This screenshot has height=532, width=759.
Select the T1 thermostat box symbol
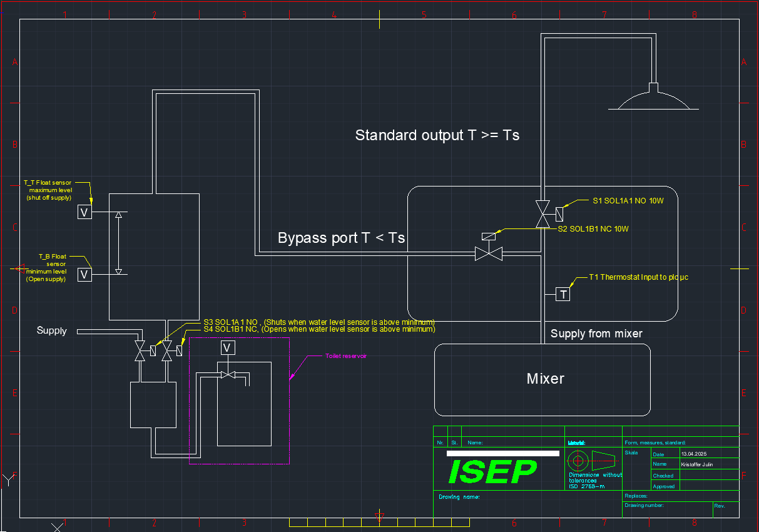pyautogui.click(x=563, y=294)
